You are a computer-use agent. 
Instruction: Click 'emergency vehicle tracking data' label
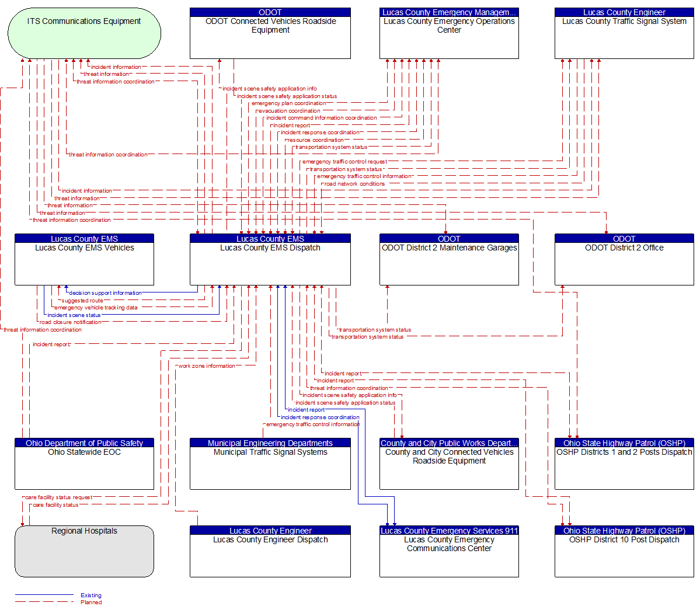pos(96,308)
